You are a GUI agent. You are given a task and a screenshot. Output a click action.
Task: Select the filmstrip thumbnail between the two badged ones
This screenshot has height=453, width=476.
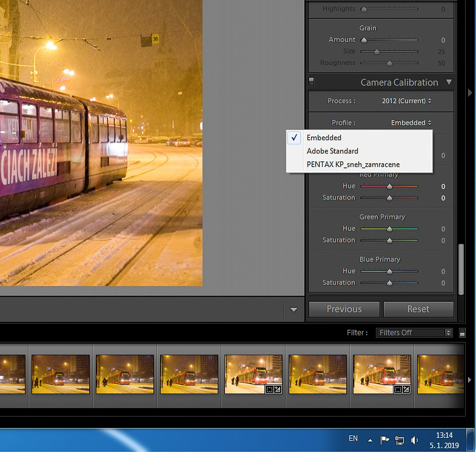[318, 374]
